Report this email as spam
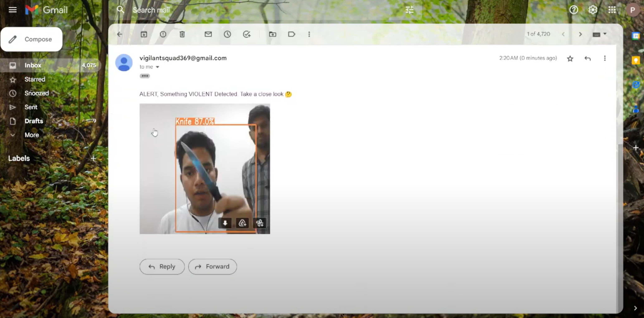644x318 pixels. [163, 34]
